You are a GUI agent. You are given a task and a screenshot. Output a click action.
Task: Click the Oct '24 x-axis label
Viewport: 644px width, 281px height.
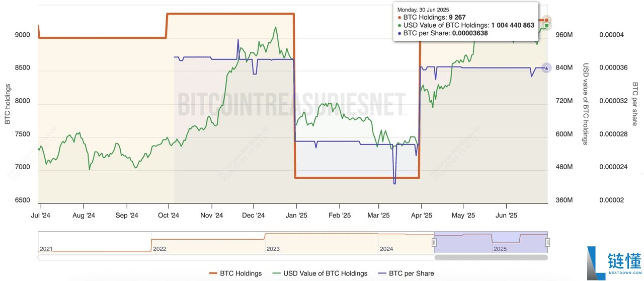click(x=169, y=216)
